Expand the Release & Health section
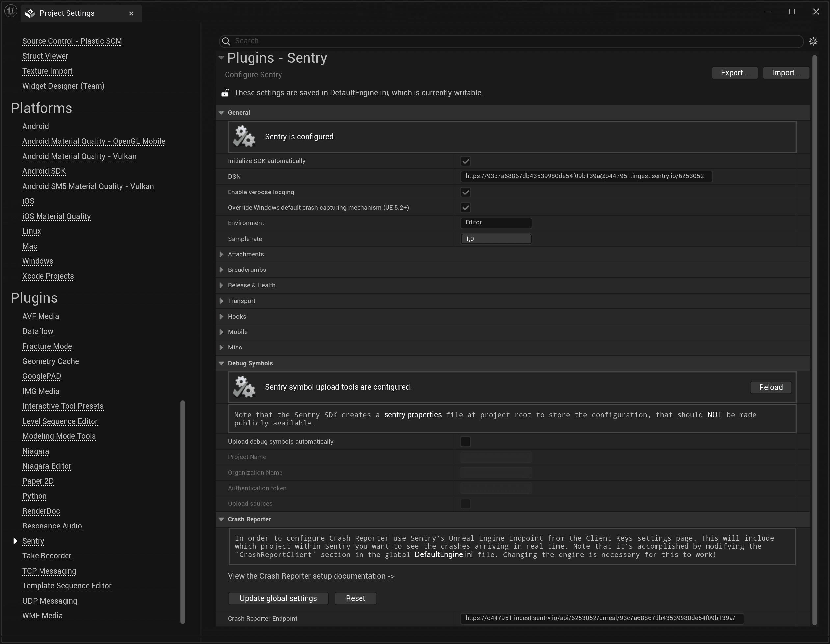Viewport: 830px width, 644px height. tap(222, 285)
